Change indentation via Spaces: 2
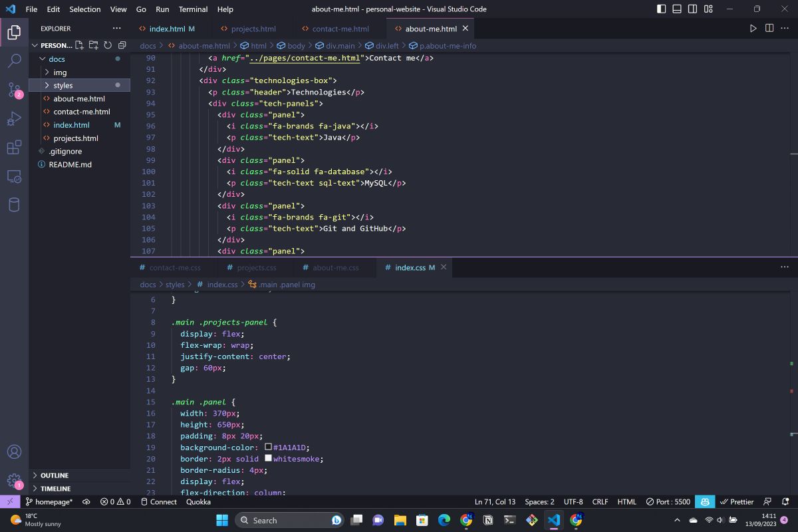 [x=539, y=501]
